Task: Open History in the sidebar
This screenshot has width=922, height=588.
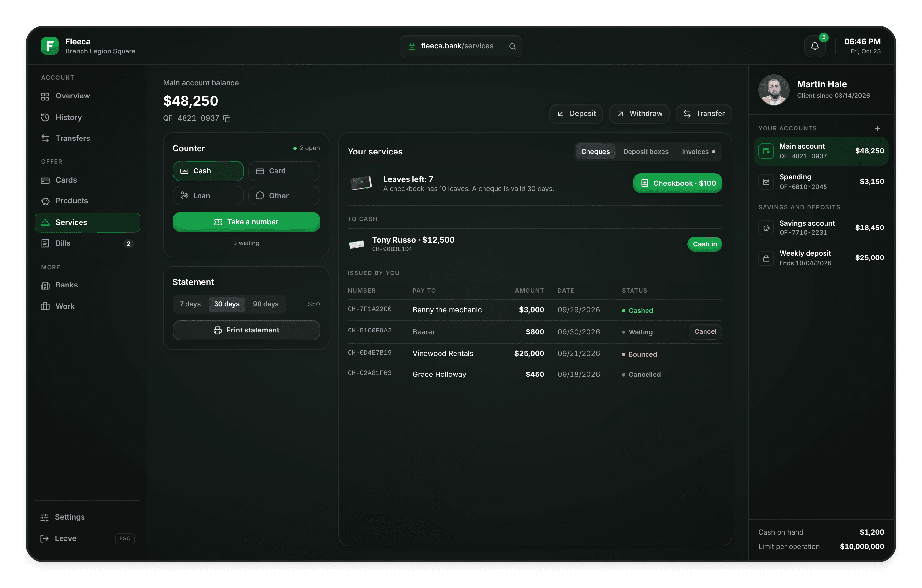Action: (87, 117)
